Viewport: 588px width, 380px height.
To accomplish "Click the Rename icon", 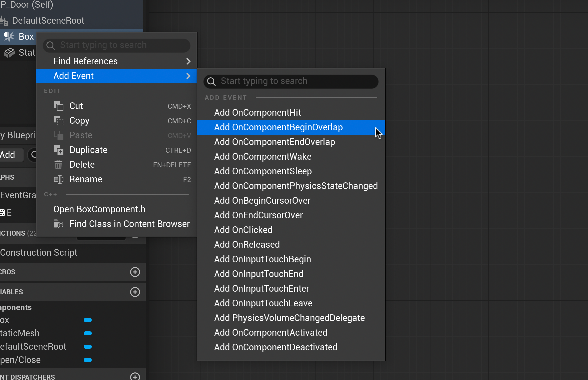I will 59,179.
